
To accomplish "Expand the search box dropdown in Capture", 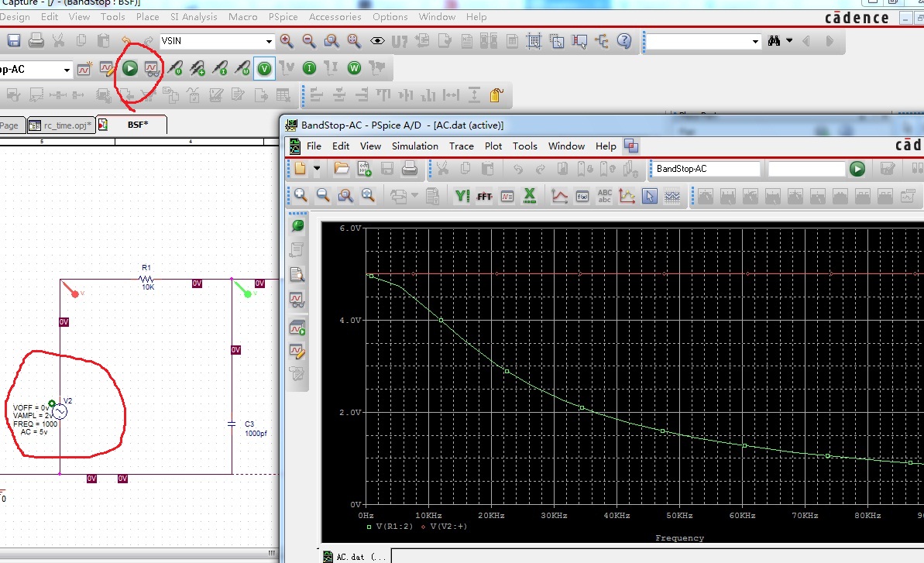I will [755, 41].
